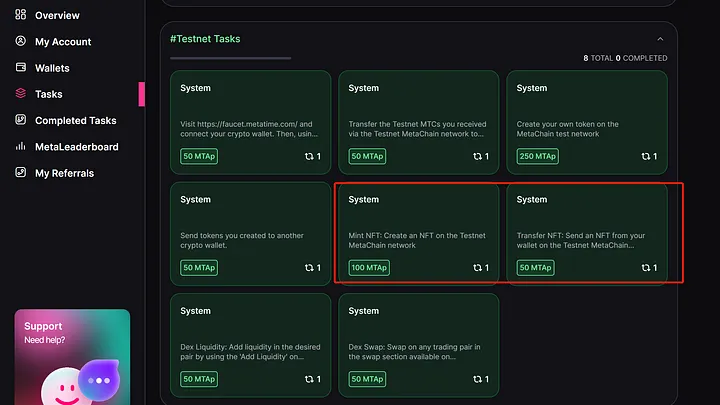720x405 pixels.
Task: Open the Support Need help widget
Action: 72,356
